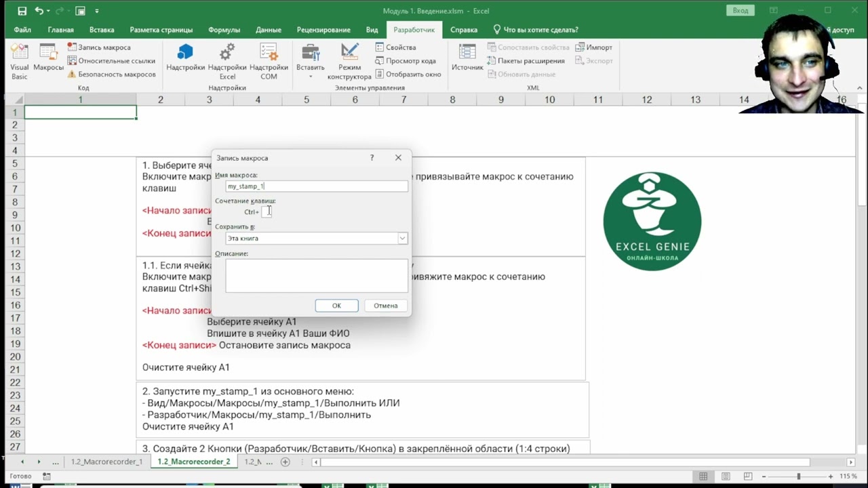Image resolution: width=868 pixels, height=488 pixels.
Task: Open the Разметка страницы tab
Action: 161,30
